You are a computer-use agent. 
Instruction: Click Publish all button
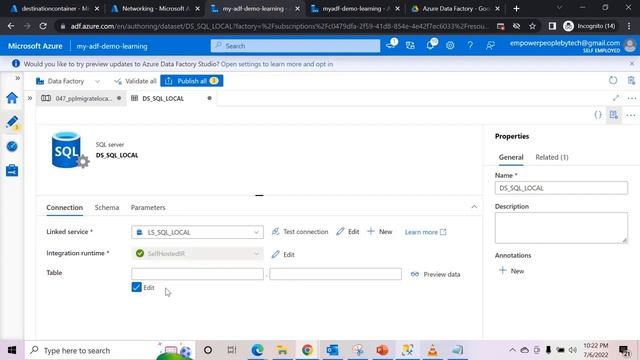192,81
